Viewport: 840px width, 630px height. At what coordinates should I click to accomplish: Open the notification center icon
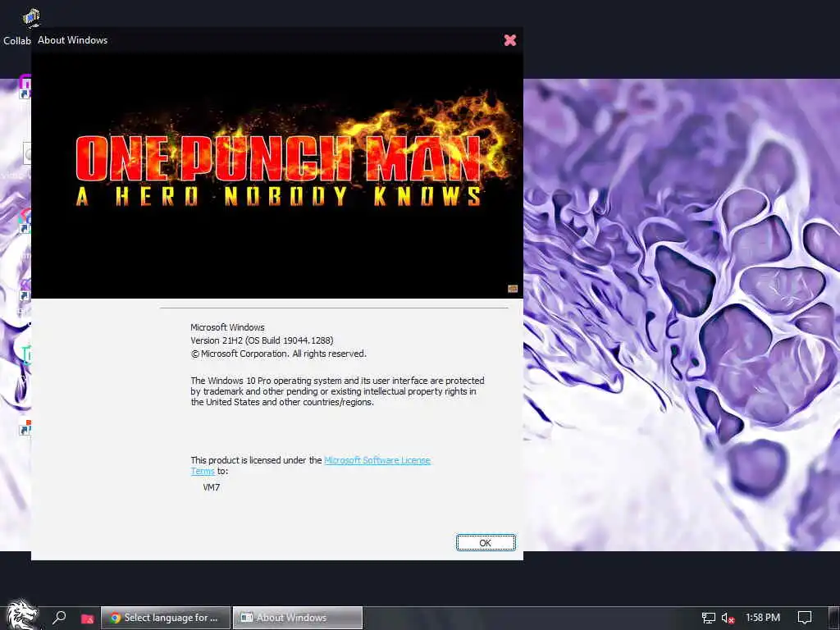[x=805, y=618]
